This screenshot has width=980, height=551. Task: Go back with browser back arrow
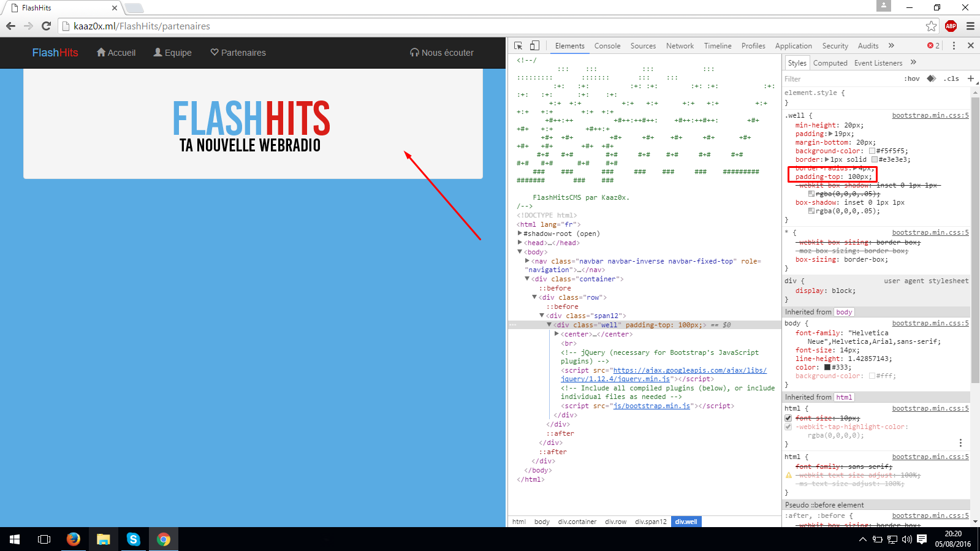point(10,26)
